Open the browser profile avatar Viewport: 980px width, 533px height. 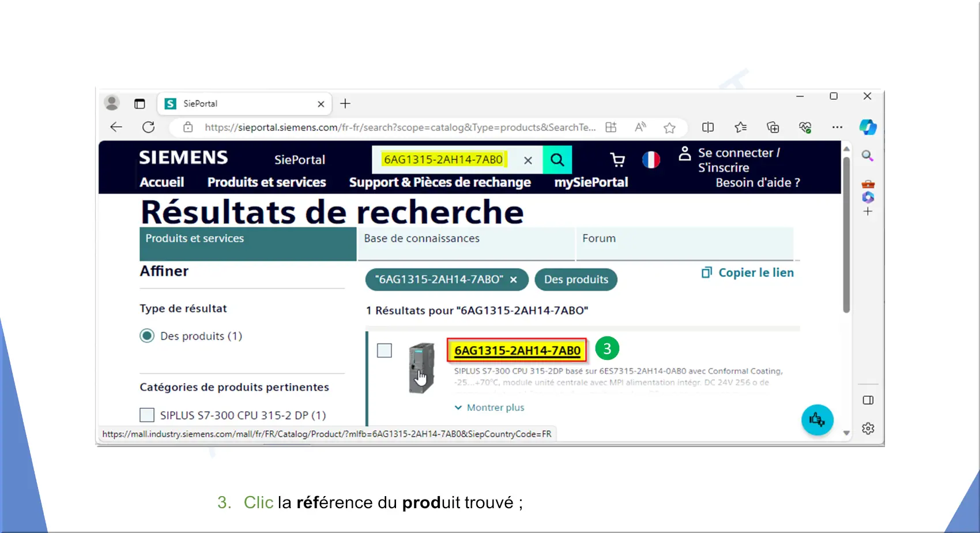pos(112,103)
